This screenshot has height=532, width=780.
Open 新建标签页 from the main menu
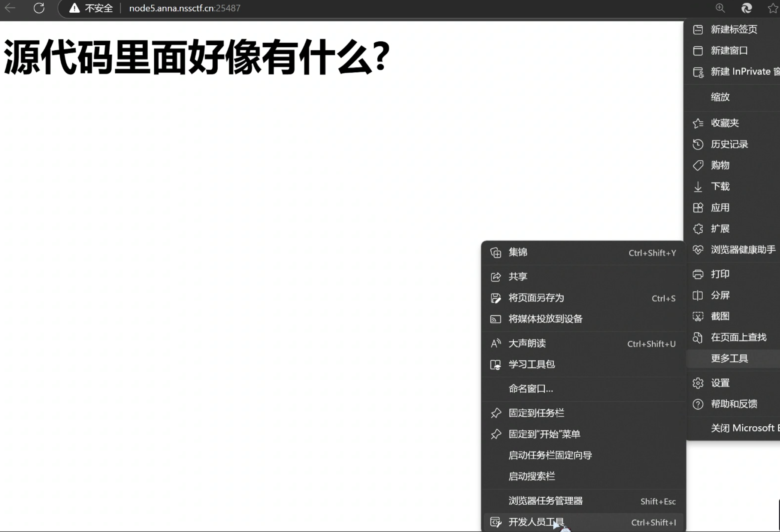pos(732,29)
